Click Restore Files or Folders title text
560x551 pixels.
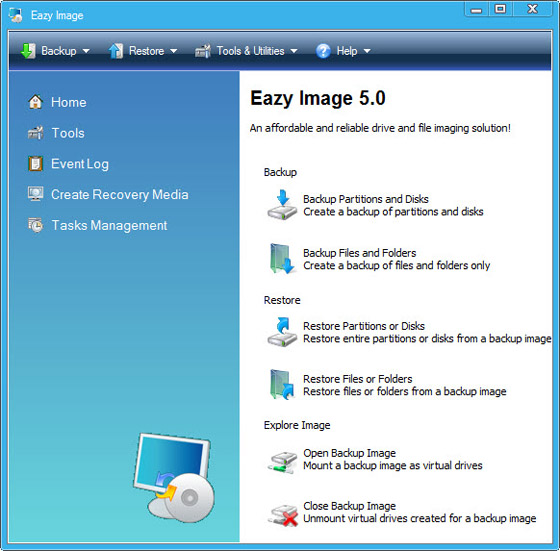click(x=358, y=379)
